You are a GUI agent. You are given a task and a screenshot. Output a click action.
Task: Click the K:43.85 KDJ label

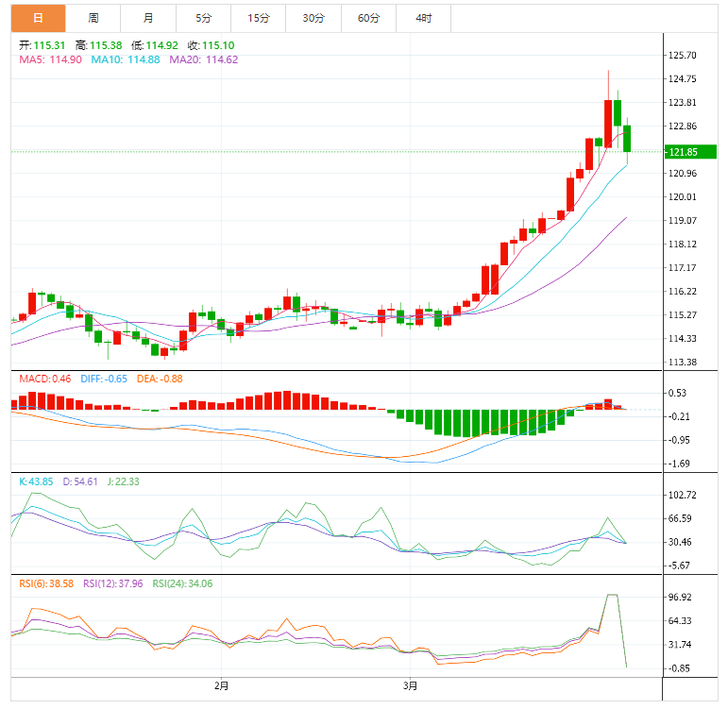click(x=36, y=481)
